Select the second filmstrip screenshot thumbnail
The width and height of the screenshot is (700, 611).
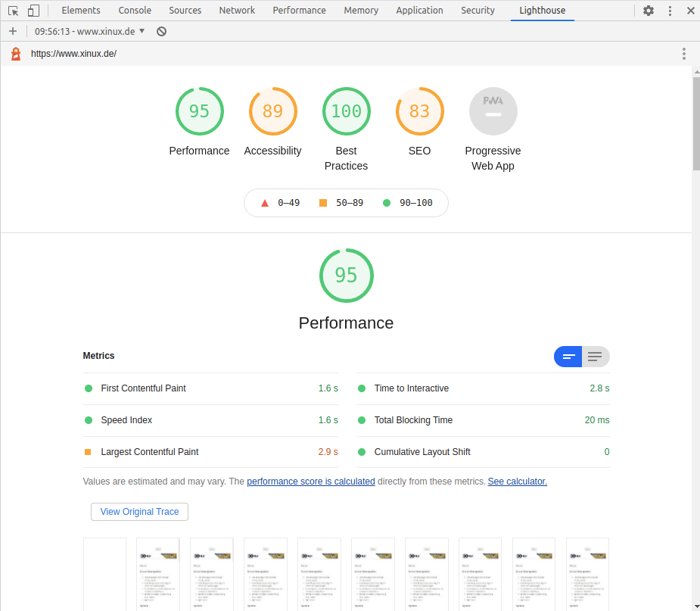click(x=157, y=573)
